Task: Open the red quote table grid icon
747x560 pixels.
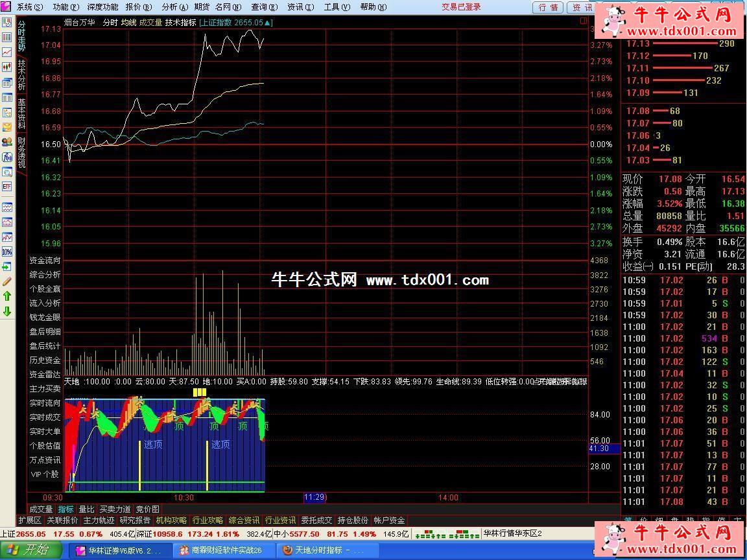Action: coord(6,37)
